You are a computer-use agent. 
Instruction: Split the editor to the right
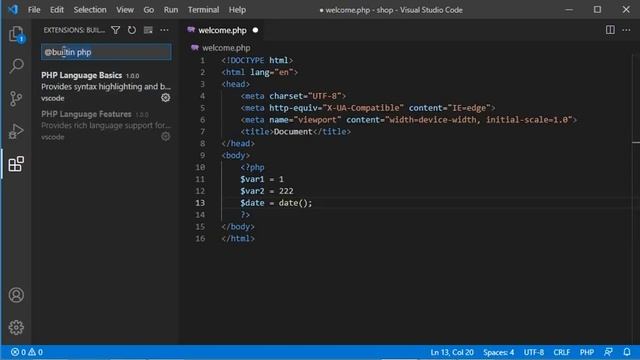(610, 30)
